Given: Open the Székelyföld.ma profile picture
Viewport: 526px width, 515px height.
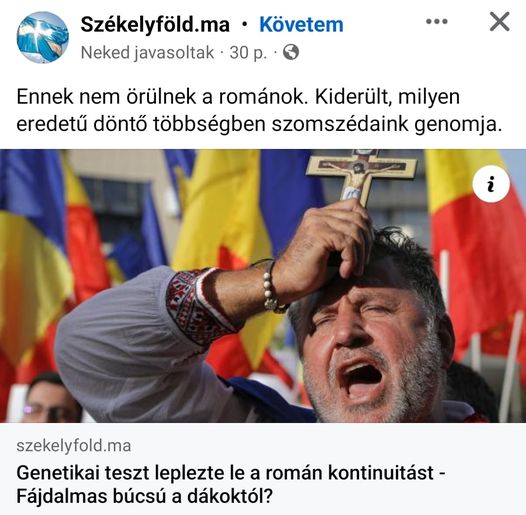Looking at the screenshot, I should coord(43,37).
